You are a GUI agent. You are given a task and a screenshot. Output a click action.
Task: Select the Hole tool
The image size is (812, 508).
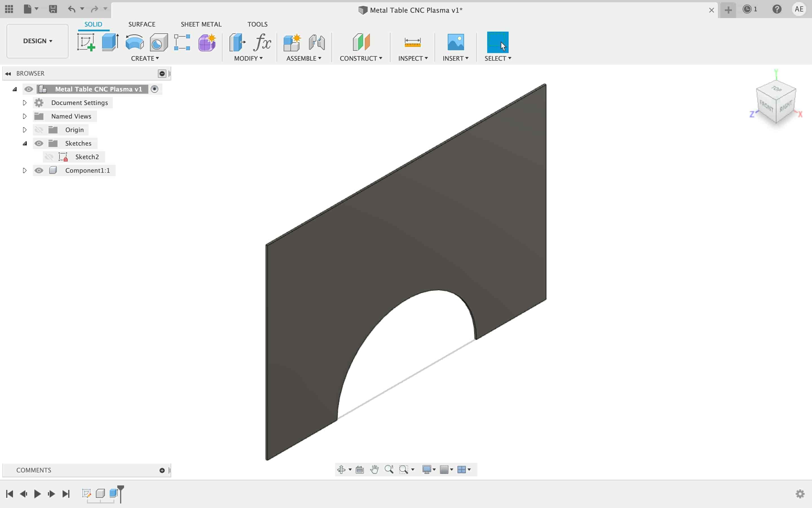pyautogui.click(x=159, y=42)
